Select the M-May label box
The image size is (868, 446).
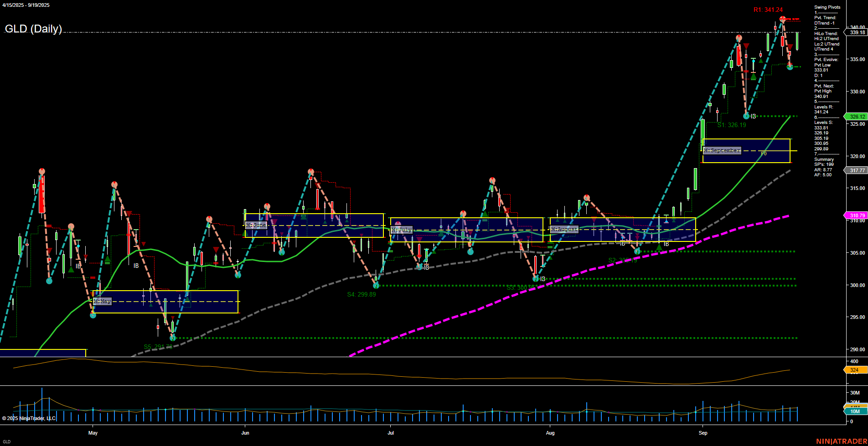click(x=102, y=301)
